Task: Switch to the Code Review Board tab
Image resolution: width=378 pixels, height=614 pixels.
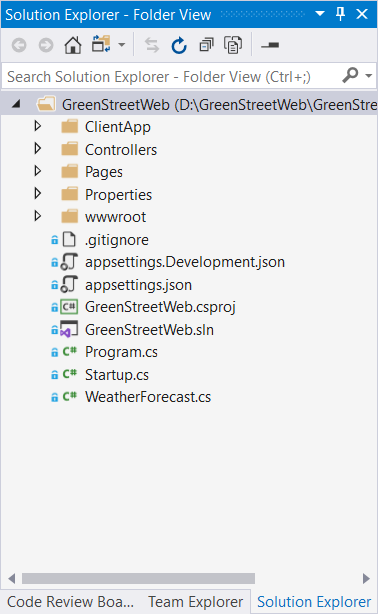Action: pos(71,602)
